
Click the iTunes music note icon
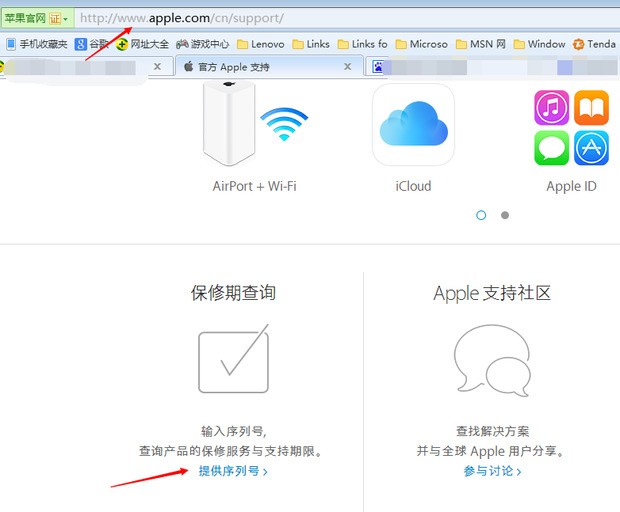tap(551, 108)
